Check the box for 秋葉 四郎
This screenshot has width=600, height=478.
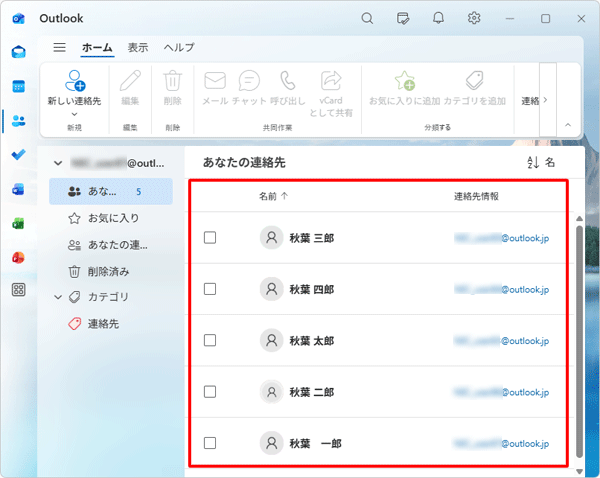(210, 289)
